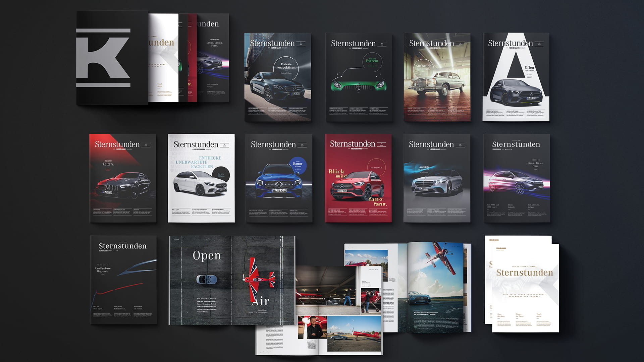Click the large grey K on the black slipcase
Screen dimensions: 644x362
(x=103, y=58)
